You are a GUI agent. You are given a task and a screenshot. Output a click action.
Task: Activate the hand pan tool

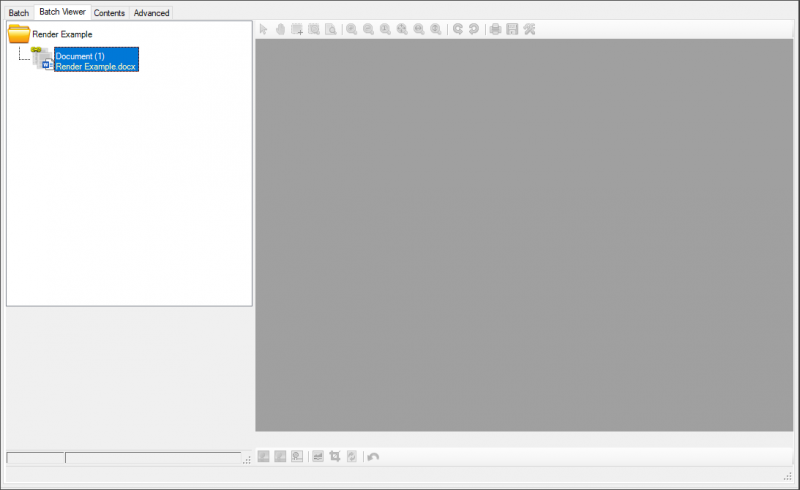[280, 29]
